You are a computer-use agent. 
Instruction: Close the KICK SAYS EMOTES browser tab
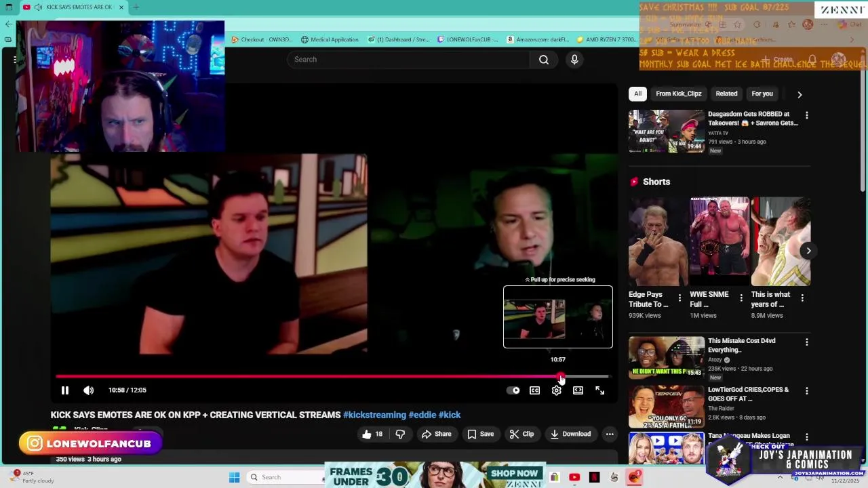[x=121, y=7]
